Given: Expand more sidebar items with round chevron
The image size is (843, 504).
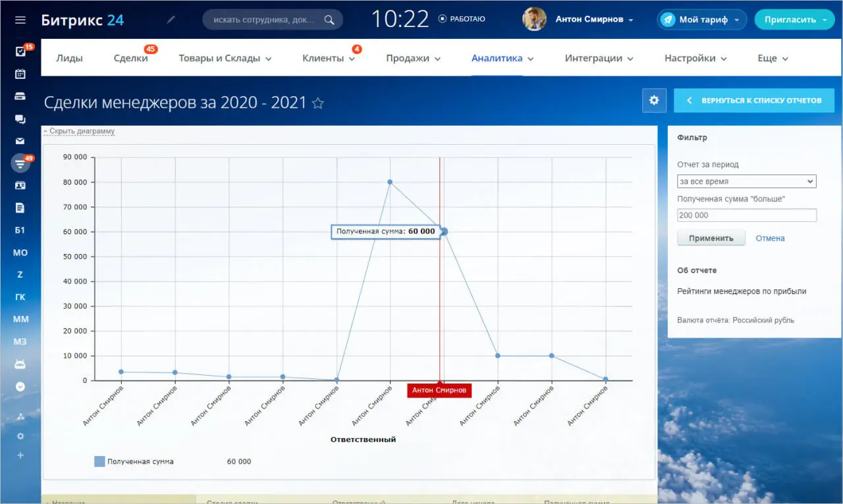Looking at the screenshot, I should click(20, 386).
